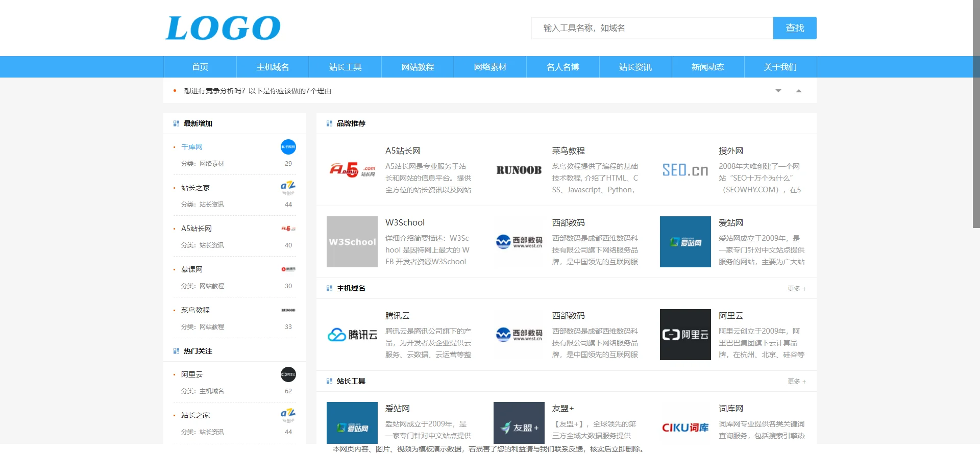
Task: Click the 站长工具 section header icon
Action: click(329, 381)
